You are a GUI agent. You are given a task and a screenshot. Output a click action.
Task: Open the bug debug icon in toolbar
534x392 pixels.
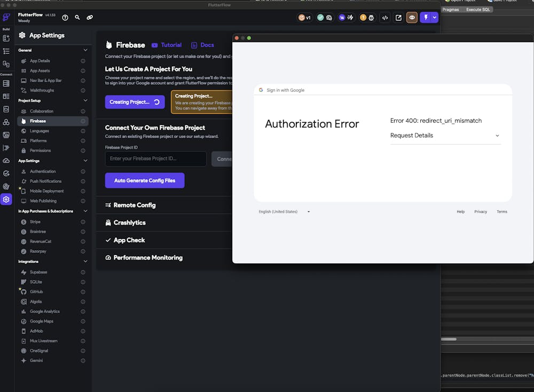click(x=371, y=18)
